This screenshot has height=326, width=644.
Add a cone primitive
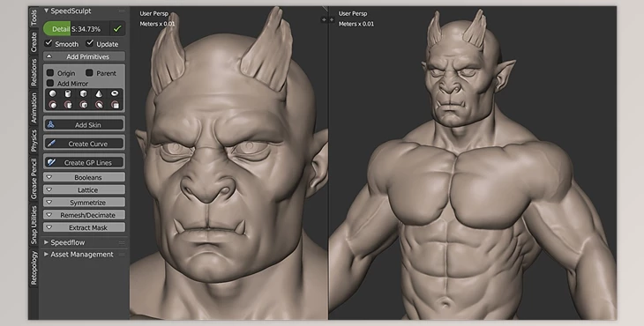99,94
